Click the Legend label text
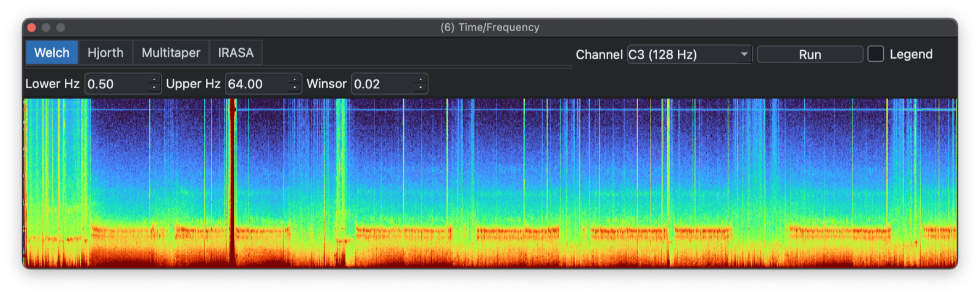 point(911,54)
